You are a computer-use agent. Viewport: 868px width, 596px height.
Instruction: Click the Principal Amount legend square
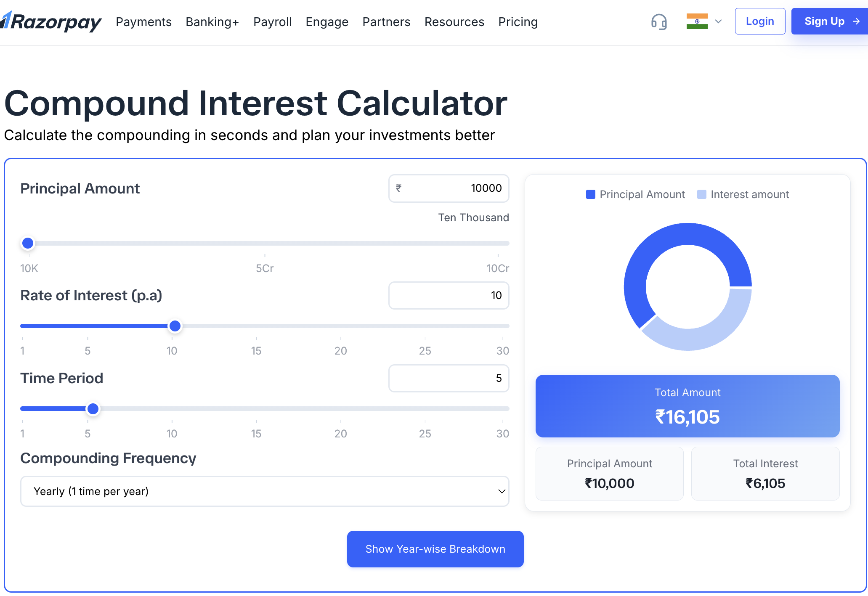coord(591,194)
